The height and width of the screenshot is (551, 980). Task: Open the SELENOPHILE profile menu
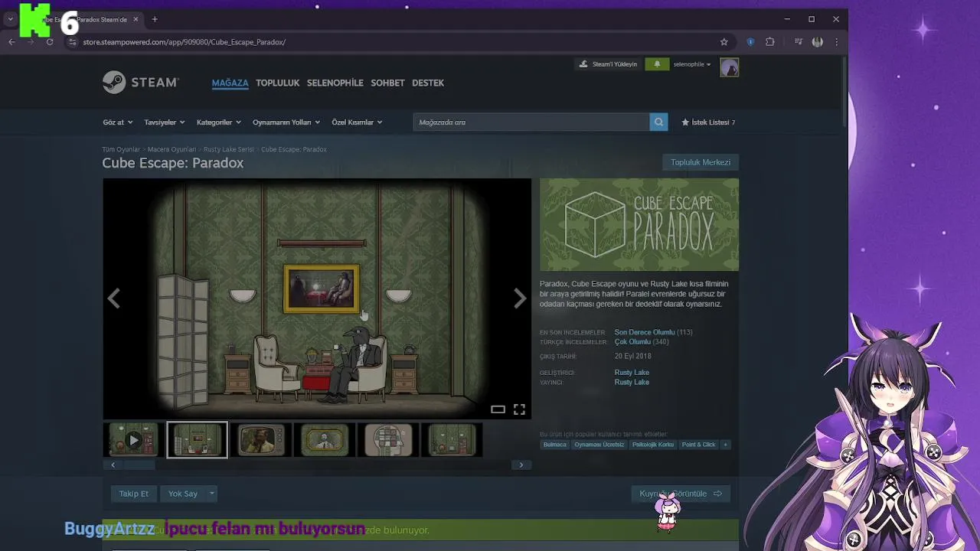335,83
